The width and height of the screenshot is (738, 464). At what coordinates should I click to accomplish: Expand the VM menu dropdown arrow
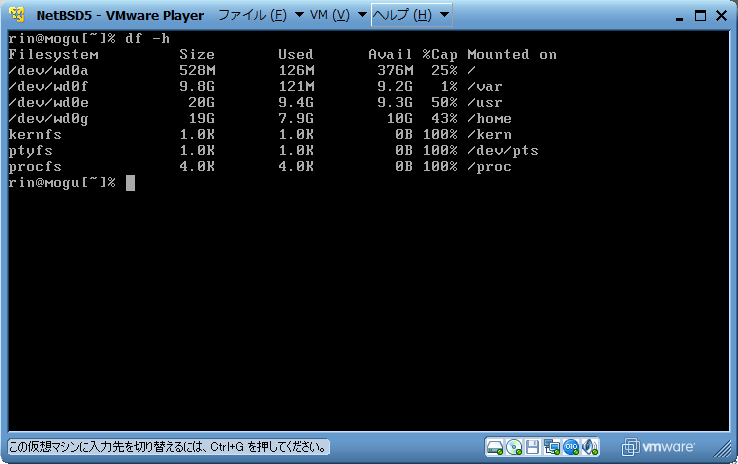click(x=362, y=15)
